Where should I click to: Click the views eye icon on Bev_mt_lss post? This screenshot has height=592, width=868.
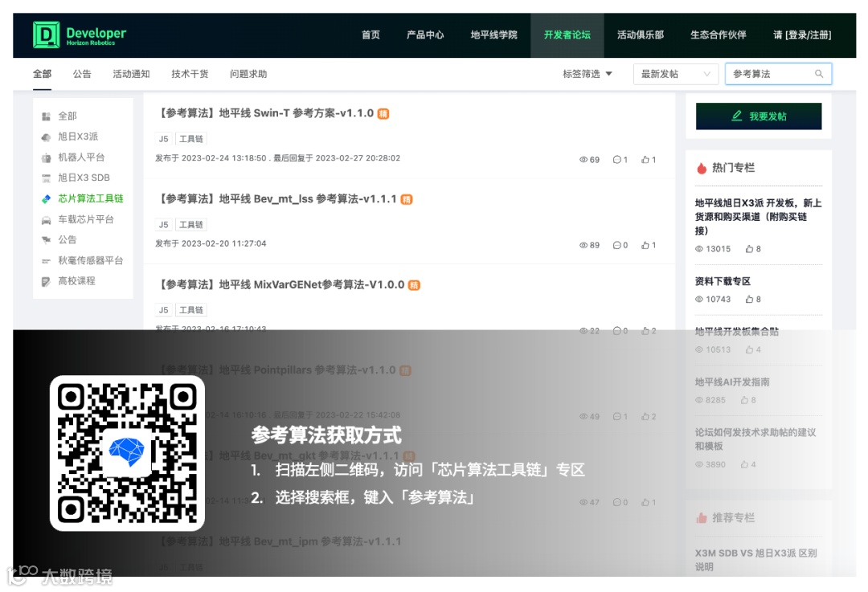click(x=583, y=245)
